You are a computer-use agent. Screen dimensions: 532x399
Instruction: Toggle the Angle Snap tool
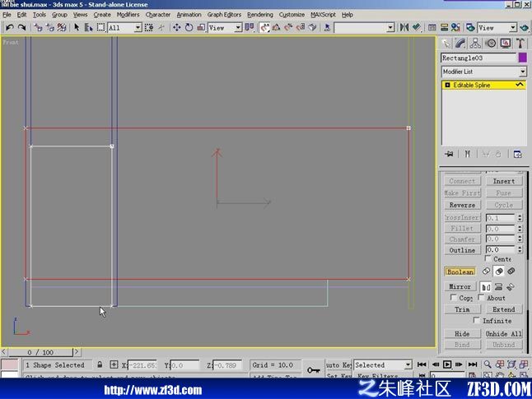pyautogui.click(x=276, y=27)
